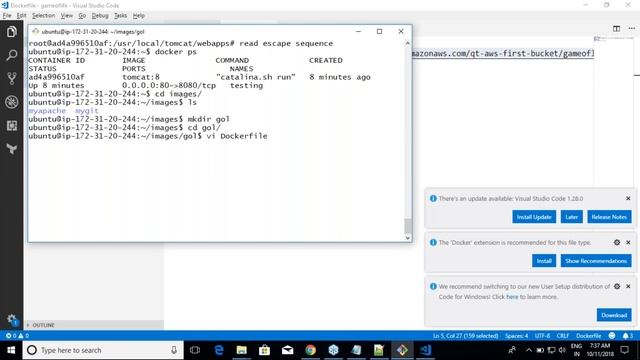Click the Install Update button

pos(534,217)
